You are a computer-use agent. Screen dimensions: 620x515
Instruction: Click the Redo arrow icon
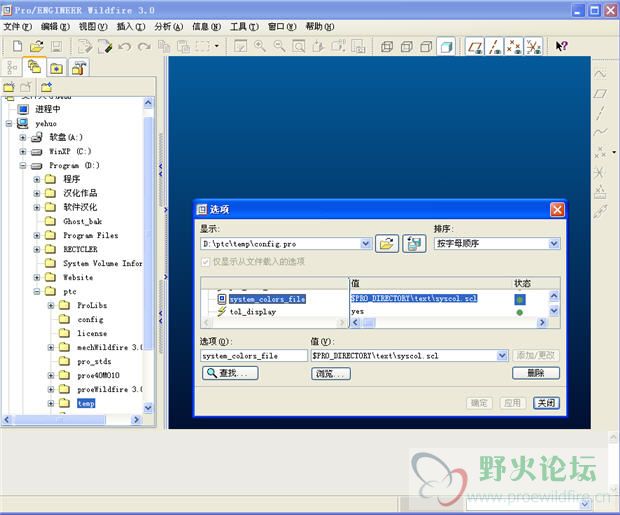click(x=144, y=47)
